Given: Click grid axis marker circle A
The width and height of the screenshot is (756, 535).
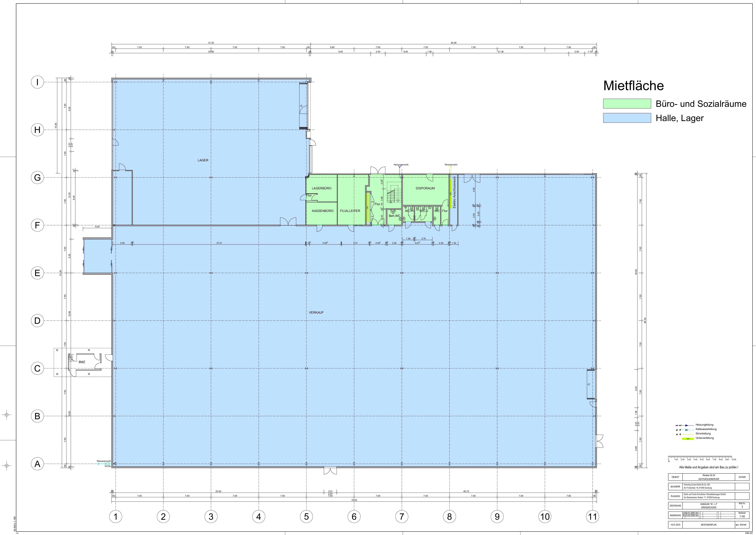Looking at the screenshot, I should pos(37,464).
